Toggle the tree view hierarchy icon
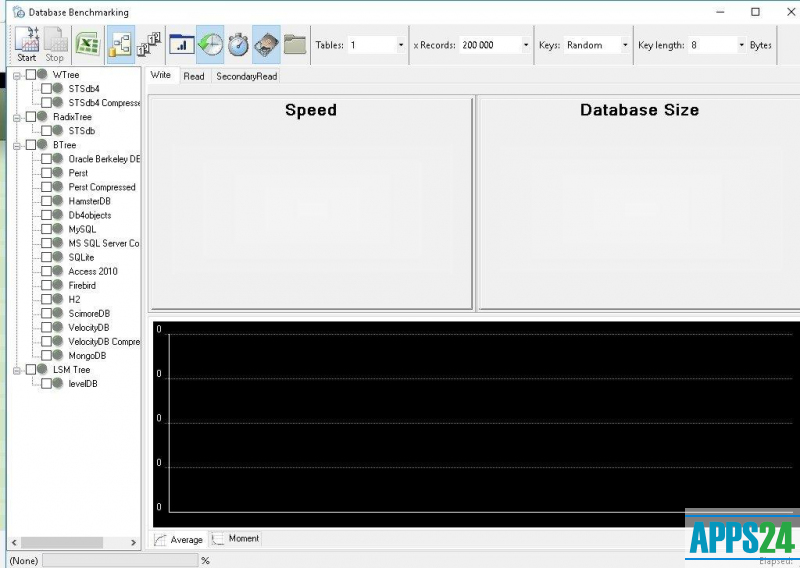This screenshot has width=800, height=568. pos(120,45)
